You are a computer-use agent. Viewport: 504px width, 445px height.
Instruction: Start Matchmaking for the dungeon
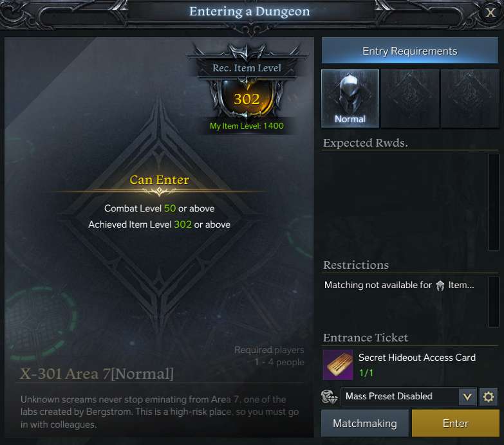(365, 423)
